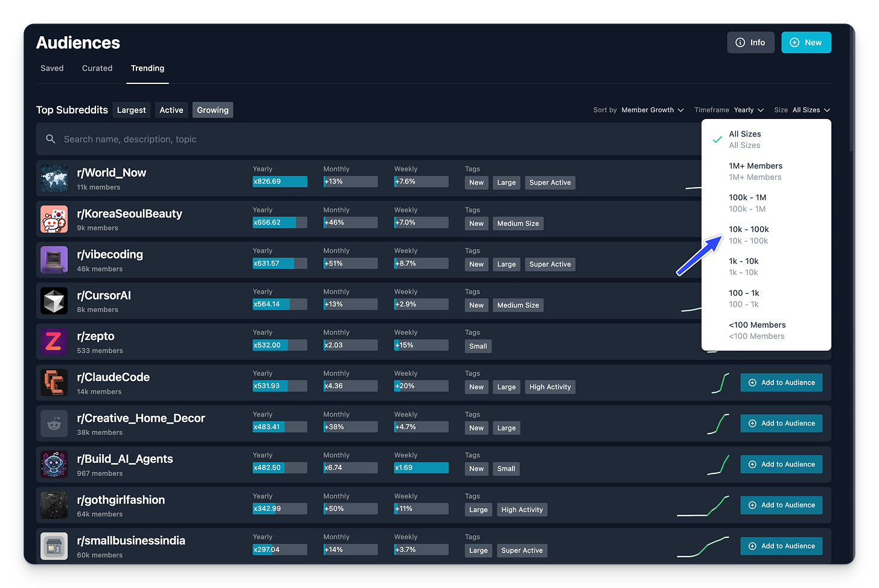Click r/Build_AI_Agents growth sparkline
The height and width of the screenshot is (588, 879).
tap(718, 464)
